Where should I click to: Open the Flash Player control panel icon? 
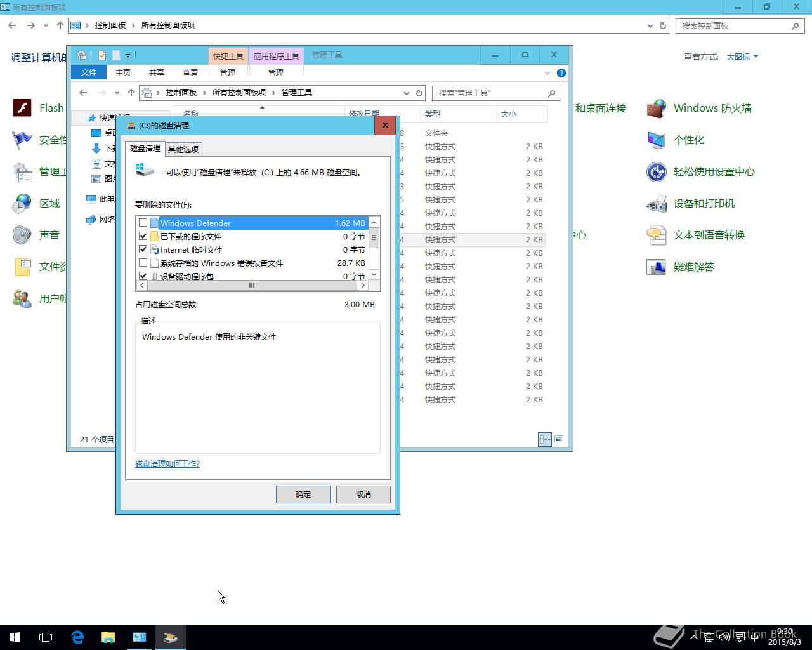coord(22,109)
